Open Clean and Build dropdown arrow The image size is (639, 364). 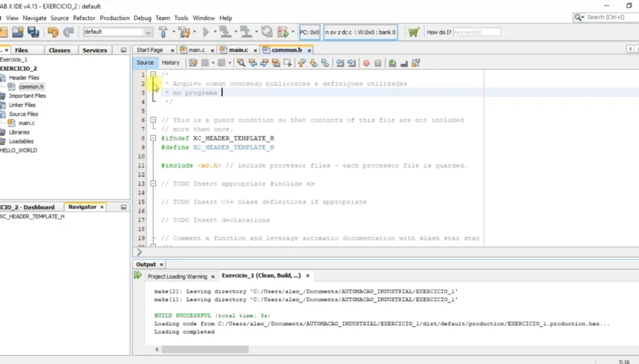(x=195, y=32)
